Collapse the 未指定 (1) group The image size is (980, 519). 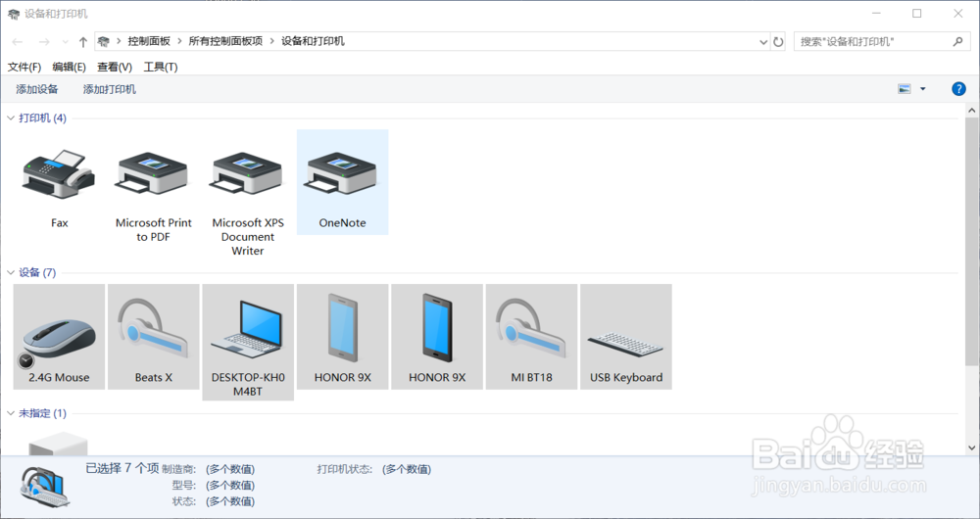coord(11,413)
